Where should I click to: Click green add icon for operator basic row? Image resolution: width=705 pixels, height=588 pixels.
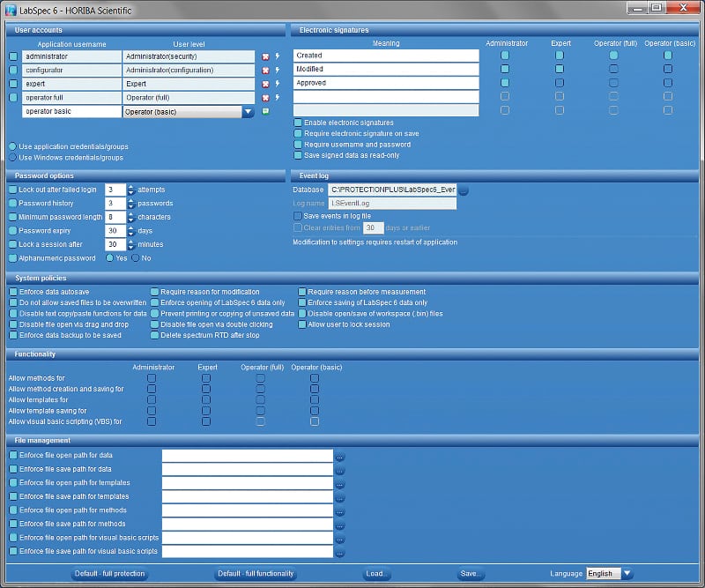pos(265,111)
